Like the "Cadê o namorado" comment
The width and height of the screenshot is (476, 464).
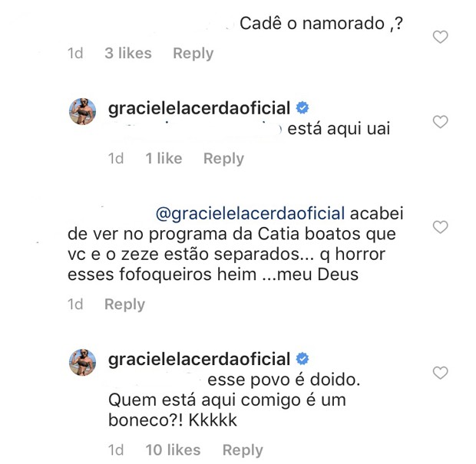[x=441, y=37]
